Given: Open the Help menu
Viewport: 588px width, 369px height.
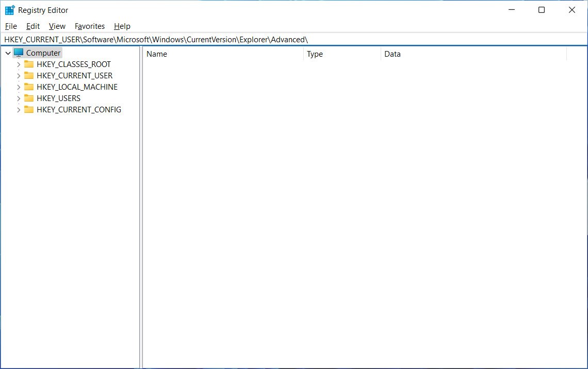Looking at the screenshot, I should (122, 26).
